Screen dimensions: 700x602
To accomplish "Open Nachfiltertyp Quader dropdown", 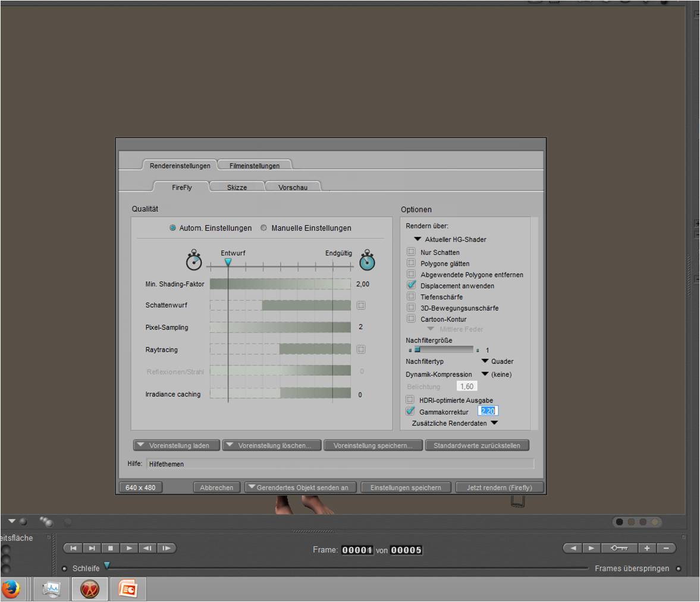I will coord(497,361).
